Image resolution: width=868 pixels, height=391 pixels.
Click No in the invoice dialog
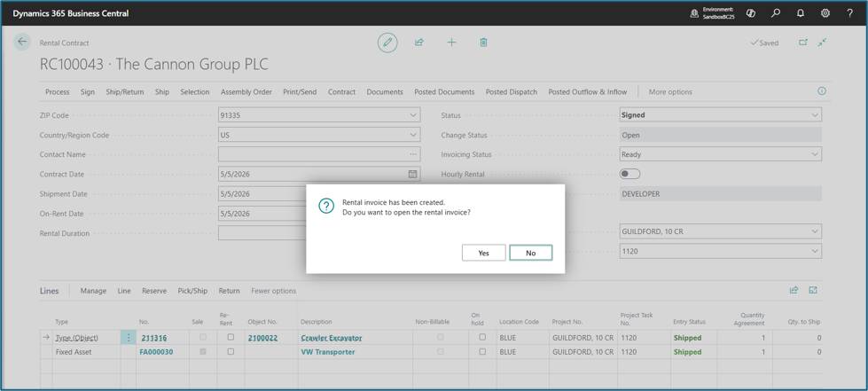click(x=531, y=253)
